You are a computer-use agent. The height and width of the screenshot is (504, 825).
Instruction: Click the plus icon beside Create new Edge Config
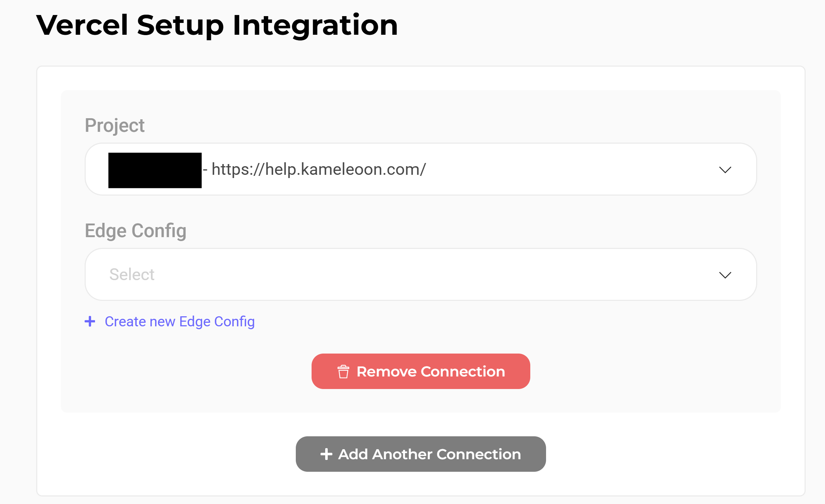tap(90, 321)
